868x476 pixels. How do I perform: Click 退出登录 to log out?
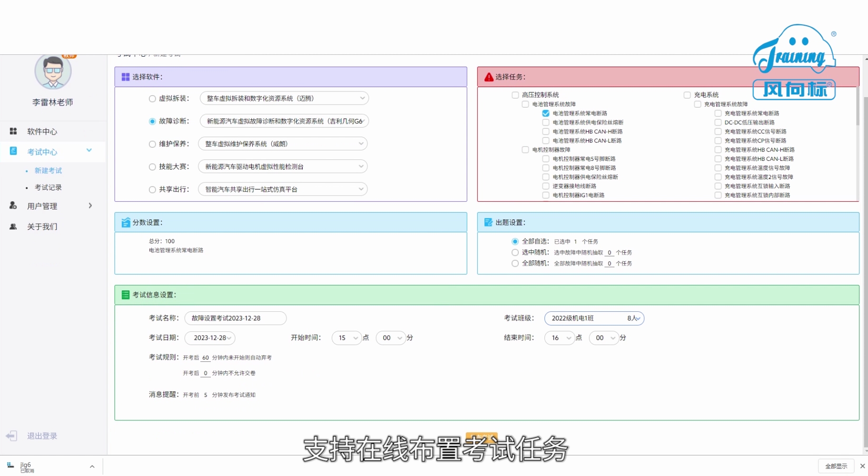point(42,436)
